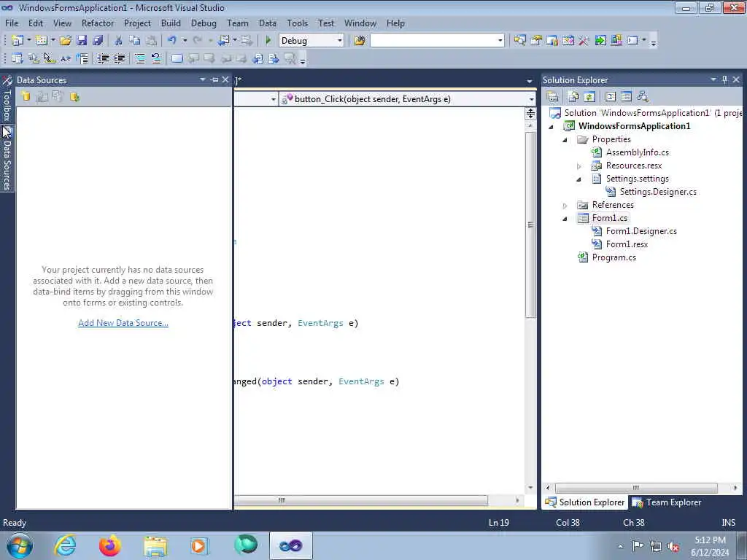Viewport: 747px width, 560px height.
Task: Select Program.cs in Solution Explorer
Action: 614,257
